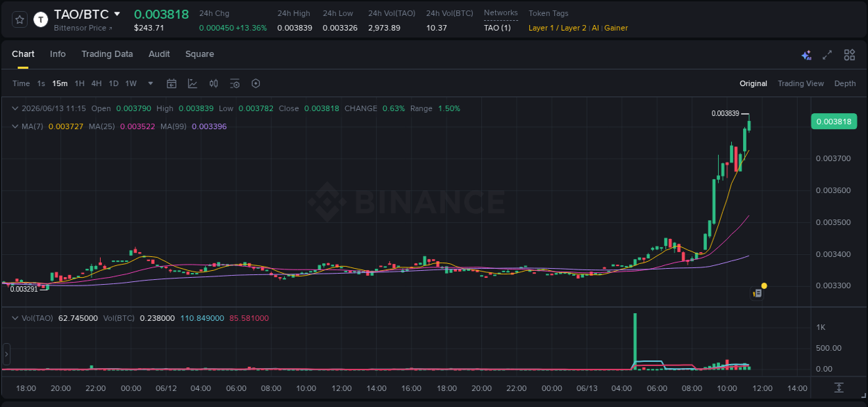Viewport: 868px width, 407px height.
Task: Open the chart display settings list icon
Action: 235,83
